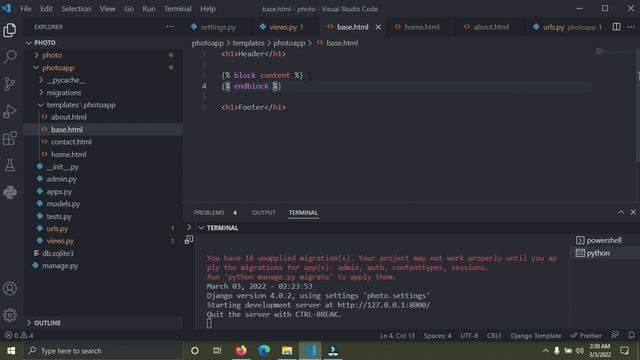Switch to urls.py tab
Viewport: 640px width, 360px height.
pos(553,27)
